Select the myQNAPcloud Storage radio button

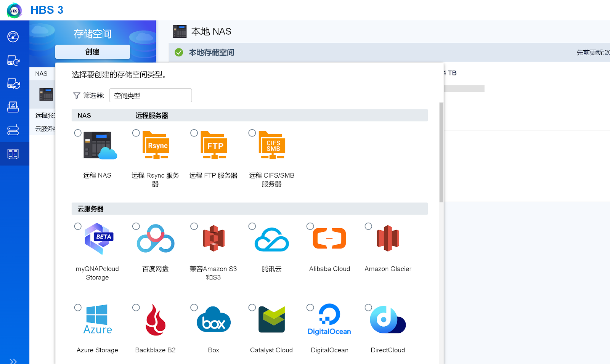point(78,226)
